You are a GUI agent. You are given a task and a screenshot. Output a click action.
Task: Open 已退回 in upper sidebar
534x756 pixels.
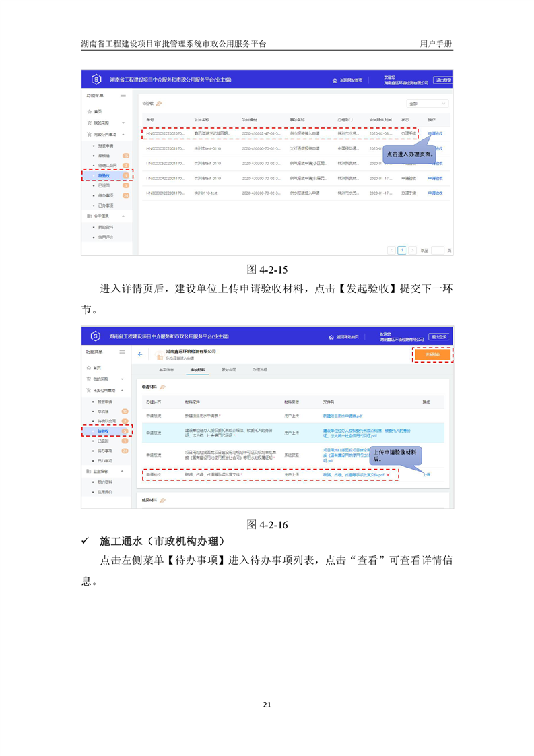[104, 185]
